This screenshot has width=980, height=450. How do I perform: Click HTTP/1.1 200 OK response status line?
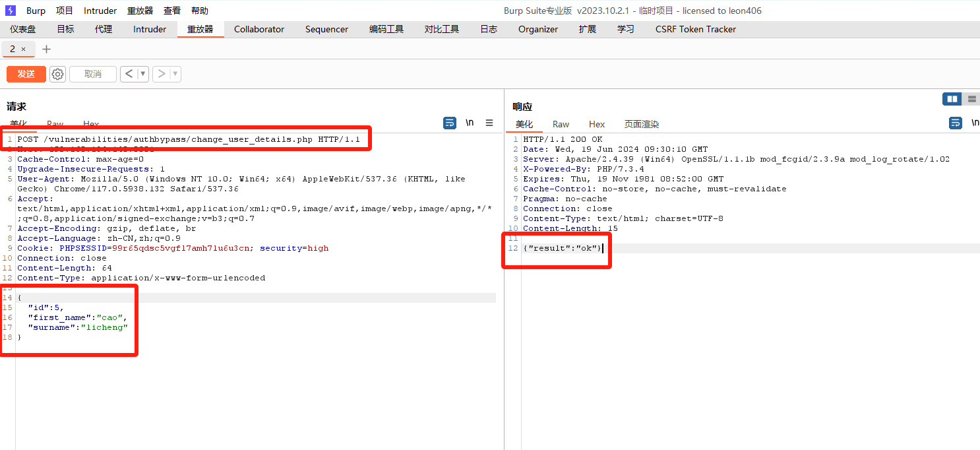(563, 139)
